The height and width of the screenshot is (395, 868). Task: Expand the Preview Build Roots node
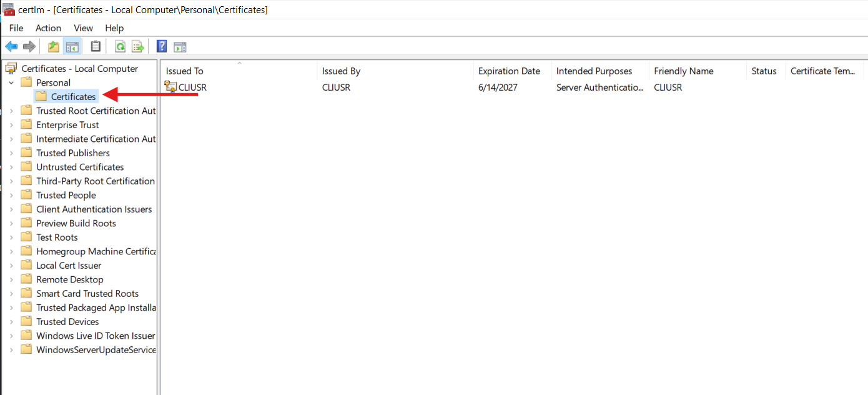[x=11, y=223]
